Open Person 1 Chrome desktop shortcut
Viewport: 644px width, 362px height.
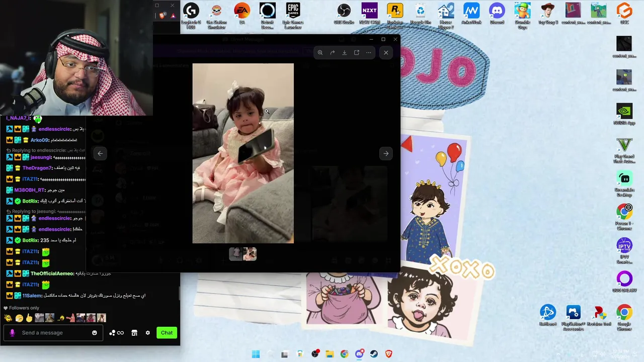pyautogui.click(x=624, y=217)
